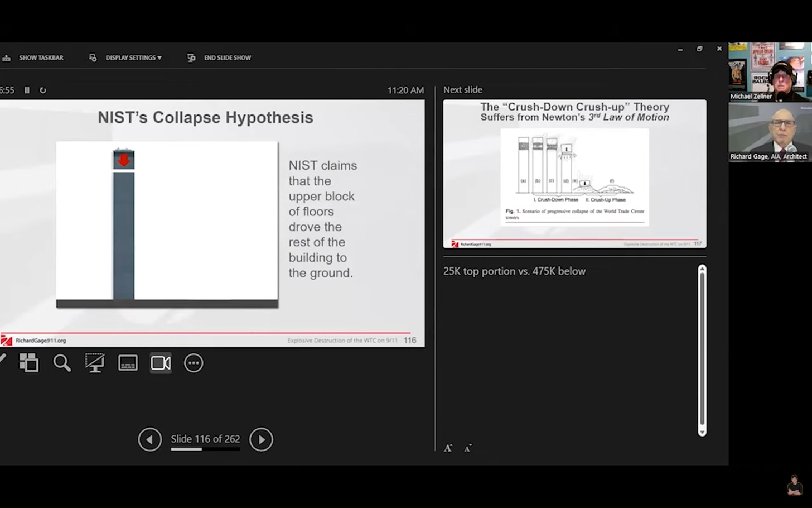The height and width of the screenshot is (508, 812).
Task: Restore down the presenter view window
Action: (x=699, y=49)
